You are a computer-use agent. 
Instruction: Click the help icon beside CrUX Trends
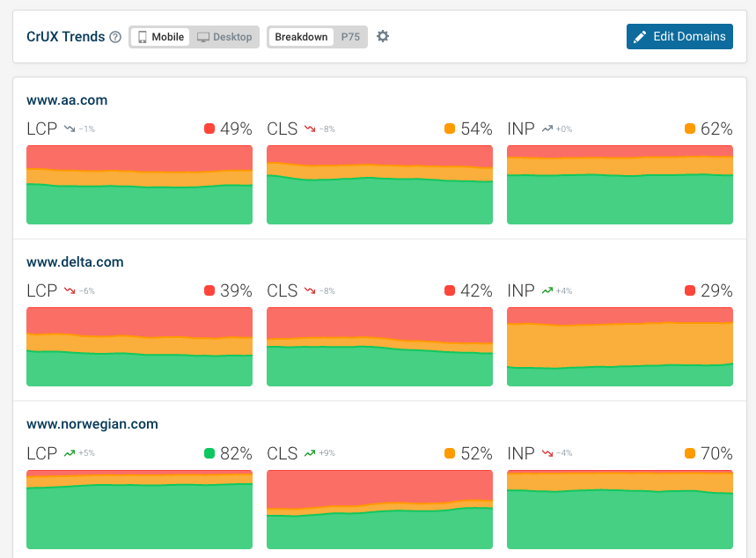(x=115, y=37)
